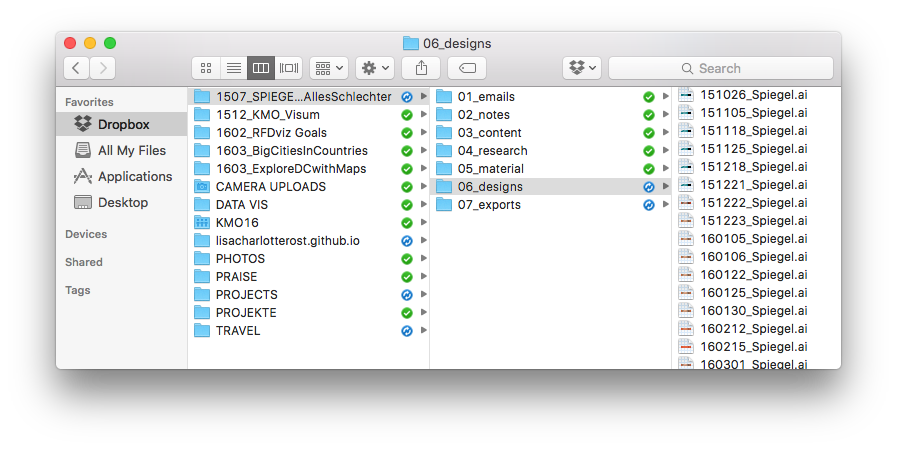Switch to icon view
The width and height of the screenshot is (897, 449).
pos(206,68)
